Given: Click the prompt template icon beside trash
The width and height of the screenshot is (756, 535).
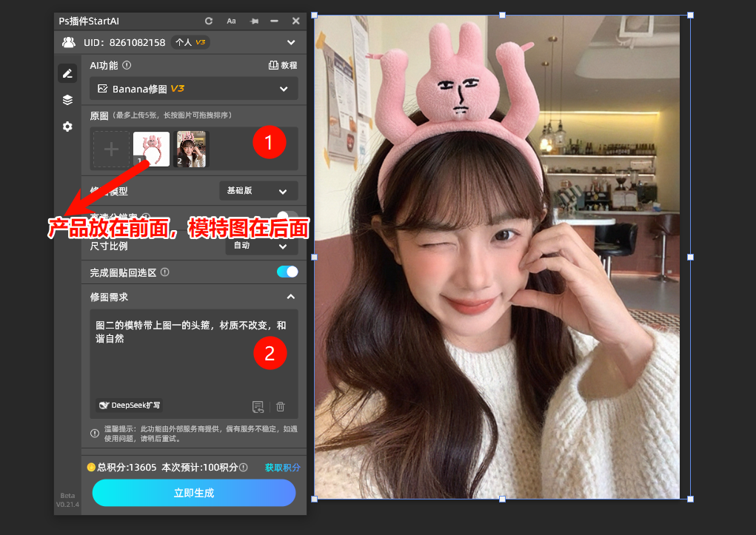Looking at the screenshot, I should point(258,406).
